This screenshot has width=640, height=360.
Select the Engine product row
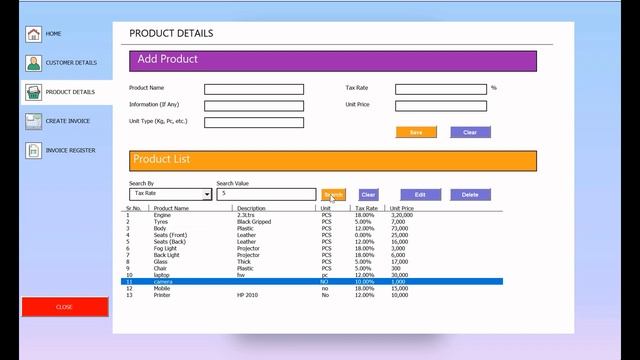[312, 215]
